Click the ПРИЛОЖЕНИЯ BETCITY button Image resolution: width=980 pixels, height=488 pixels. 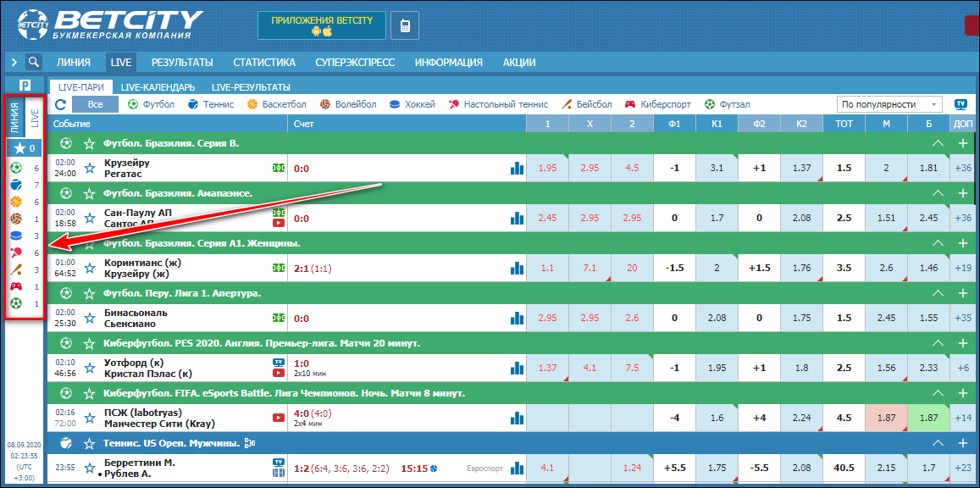[322, 25]
